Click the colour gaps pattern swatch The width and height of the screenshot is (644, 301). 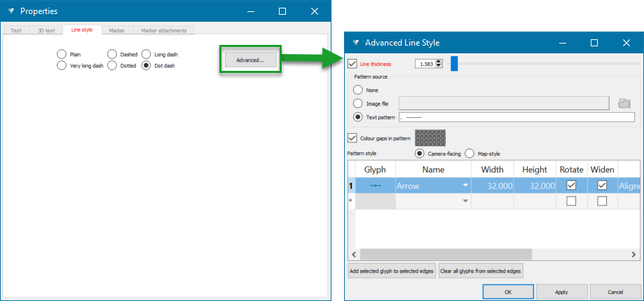430,138
